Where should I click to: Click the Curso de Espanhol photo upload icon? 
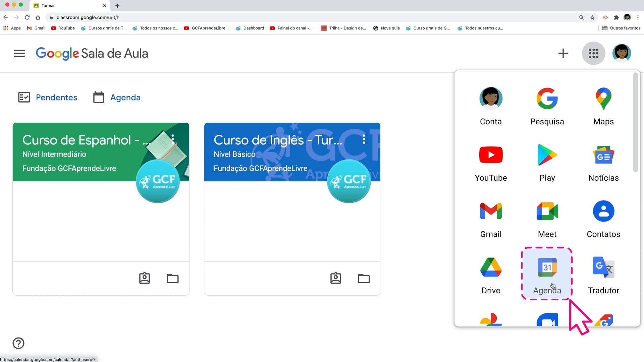tap(144, 278)
